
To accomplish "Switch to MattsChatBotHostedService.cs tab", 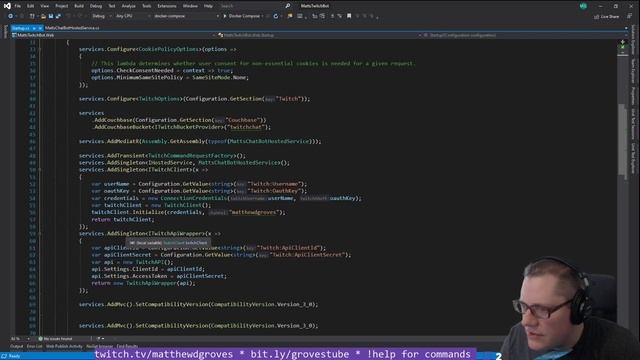I will (72, 28).
